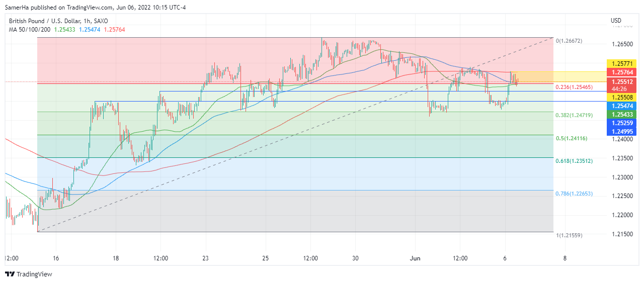
Task: Click green MA value 1.25433 in legend
Action: click(64, 30)
